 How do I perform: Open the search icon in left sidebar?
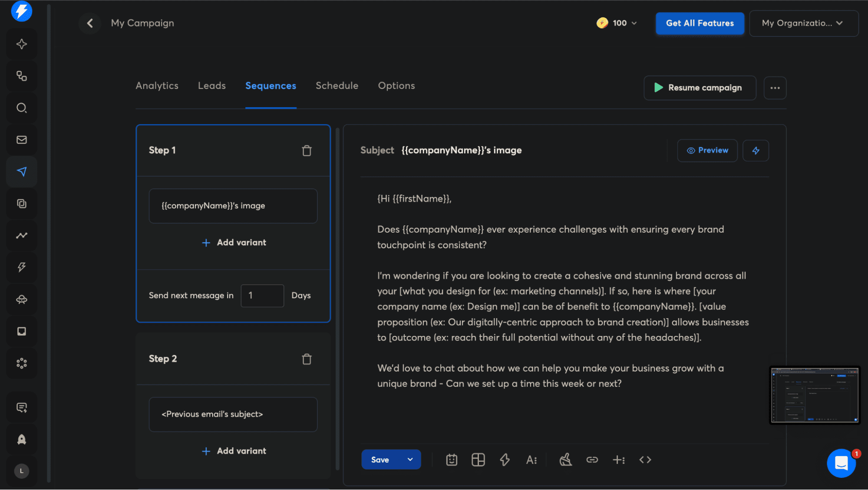(x=21, y=108)
